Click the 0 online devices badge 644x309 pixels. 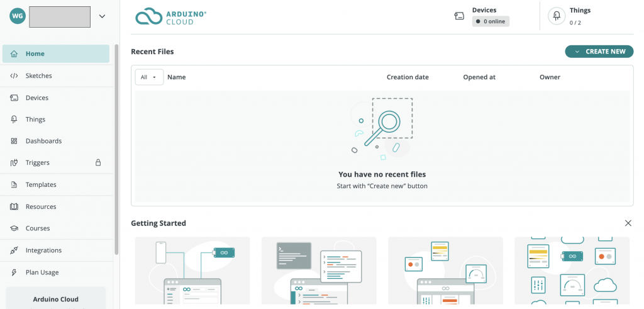point(491,21)
